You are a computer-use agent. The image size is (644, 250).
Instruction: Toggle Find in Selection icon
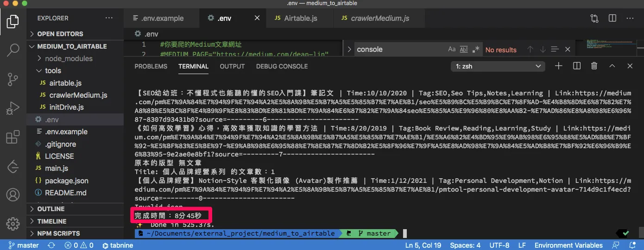pyautogui.click(x=555, y=49)
